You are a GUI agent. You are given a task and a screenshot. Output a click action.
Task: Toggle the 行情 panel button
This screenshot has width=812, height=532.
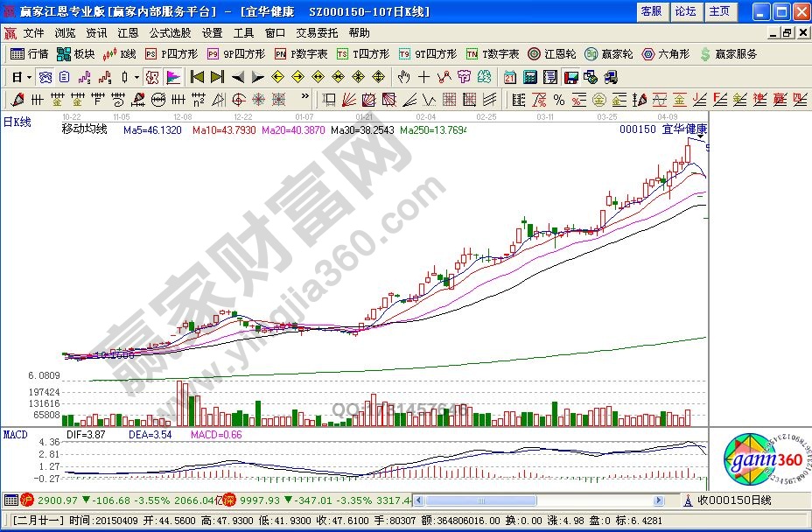(x=26, y=53)
